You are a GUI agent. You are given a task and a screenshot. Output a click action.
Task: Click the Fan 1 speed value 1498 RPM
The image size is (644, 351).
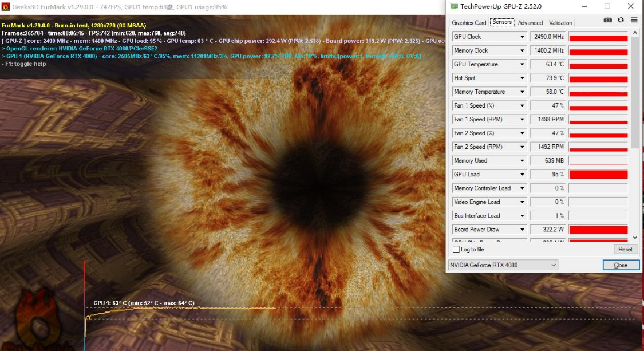548,119
